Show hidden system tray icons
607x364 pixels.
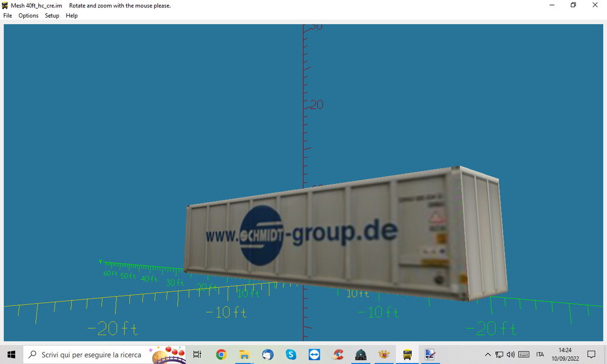click(488, 354)
